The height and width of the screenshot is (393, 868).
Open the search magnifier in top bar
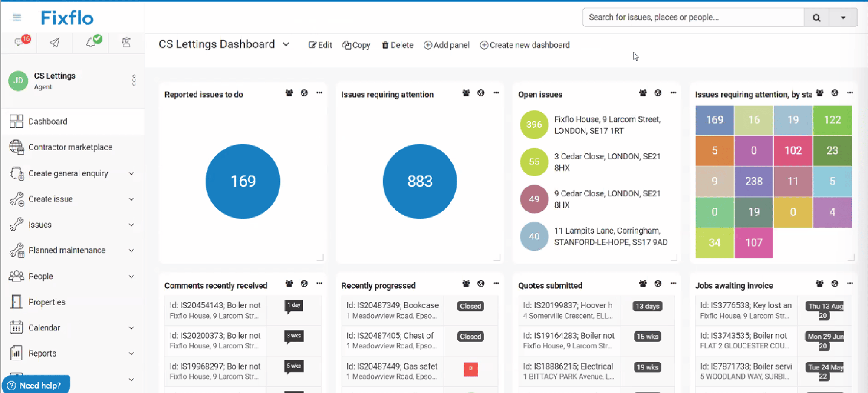[817, 17]
